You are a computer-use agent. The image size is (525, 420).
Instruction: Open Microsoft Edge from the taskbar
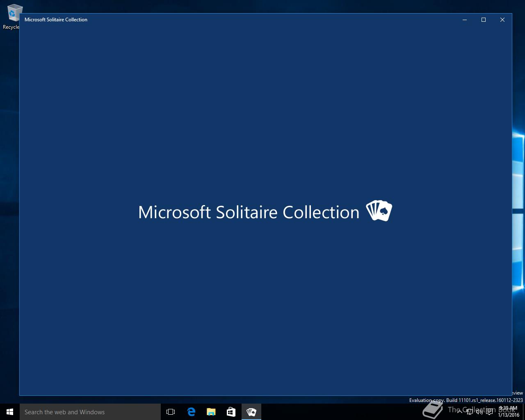(x=191, y=412)
